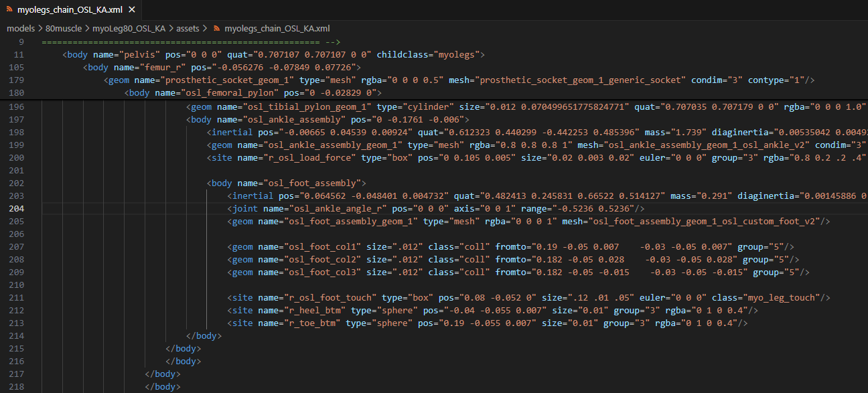Open the assets breadcrumb segment
Viewport: 868px width, 393px height.
(188, 29)
